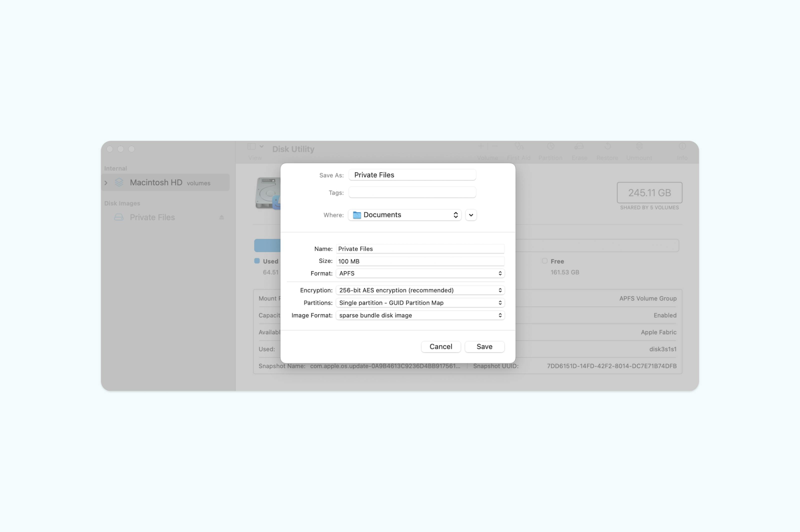This screenshot has height=532, width=800.
Task: Click the Unmount toolbar icon
Action: tap(639, 149)
